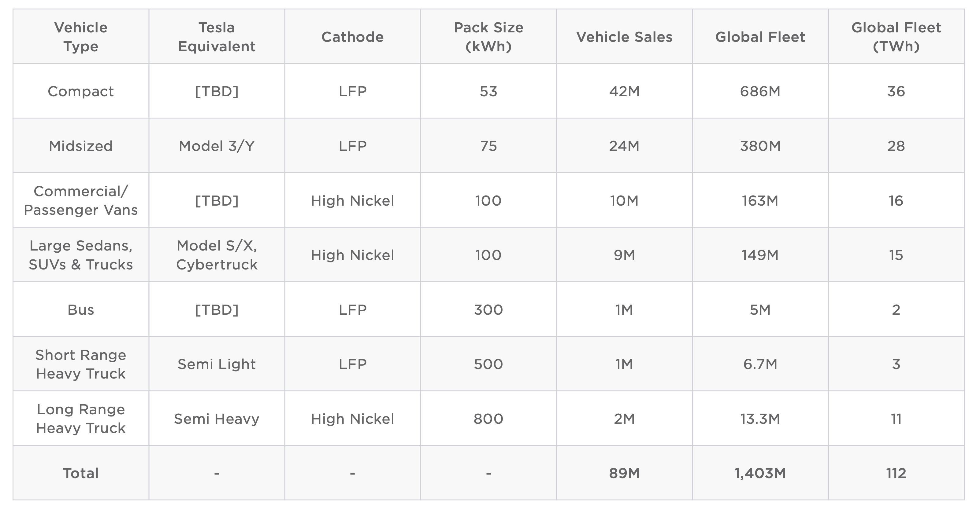Image resolution: width=980 pixels, height=509 pixels.
Task: Click the Semi Light cell
Action: tap(217, 364)
